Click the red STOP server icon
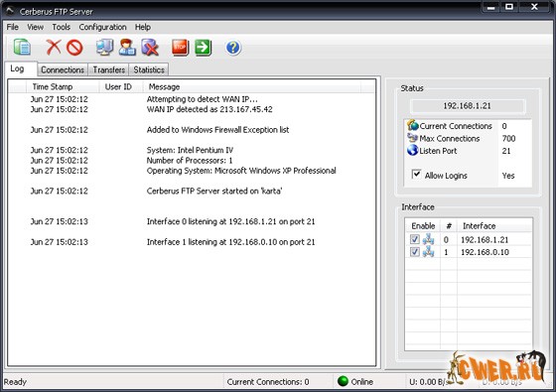Viewport: 556px width, 392px height. point(180,48)
